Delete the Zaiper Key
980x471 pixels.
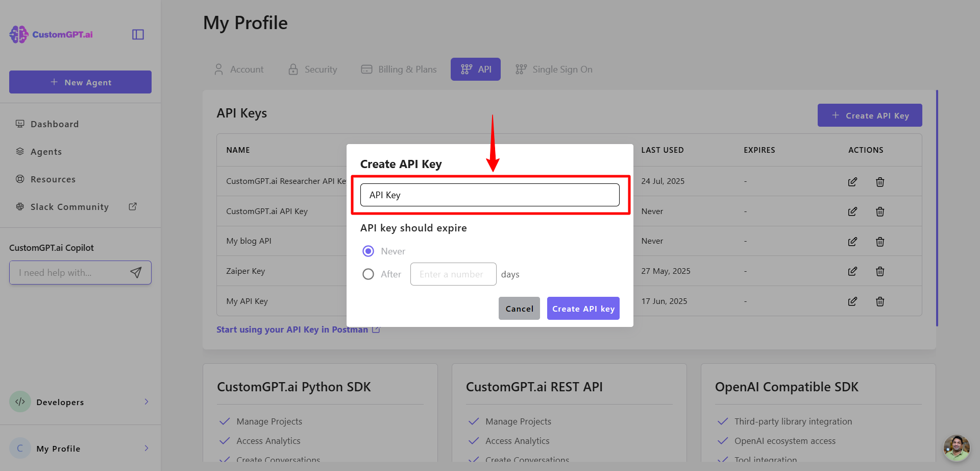click(880, 271)
